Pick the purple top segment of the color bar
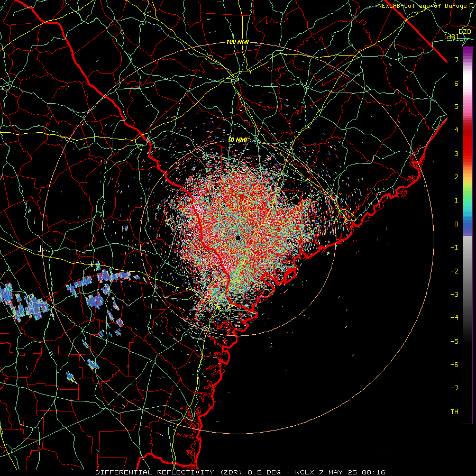 467,52
